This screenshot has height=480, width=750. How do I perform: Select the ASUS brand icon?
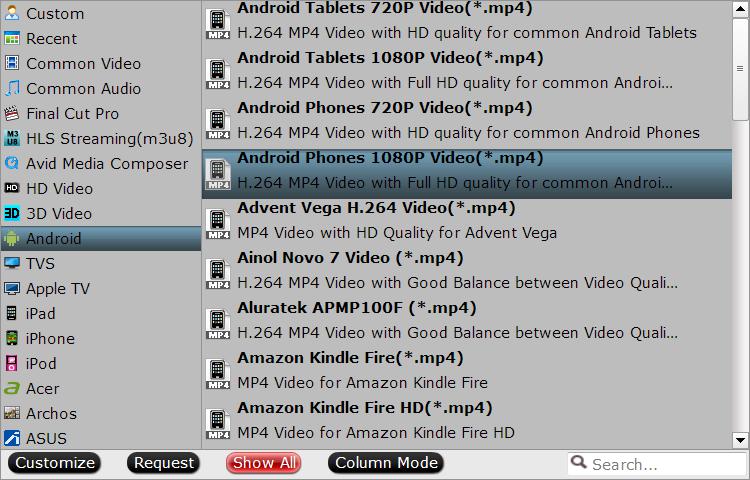[x=12, y=438]
